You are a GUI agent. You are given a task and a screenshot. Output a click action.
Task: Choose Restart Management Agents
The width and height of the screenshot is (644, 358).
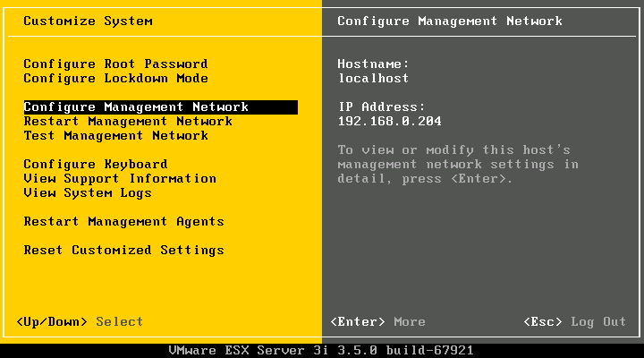coord(123,222)
